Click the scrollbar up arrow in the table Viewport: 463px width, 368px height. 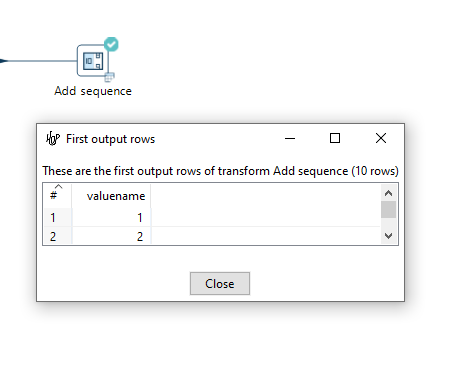pyautogui.click(x=388, y=193)
